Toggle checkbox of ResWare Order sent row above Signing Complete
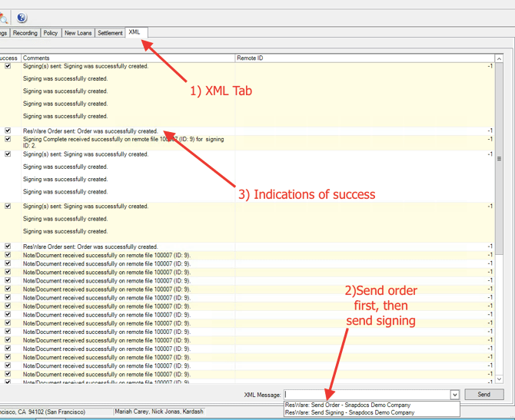515x420 pixels. [8, 131]
